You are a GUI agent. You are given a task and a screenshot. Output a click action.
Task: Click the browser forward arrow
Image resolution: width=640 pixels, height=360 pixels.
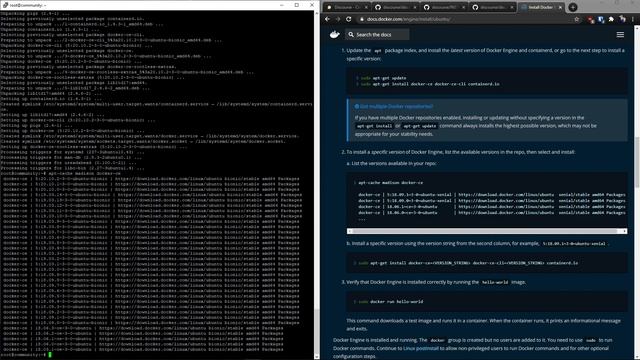[x=338, y=19]
